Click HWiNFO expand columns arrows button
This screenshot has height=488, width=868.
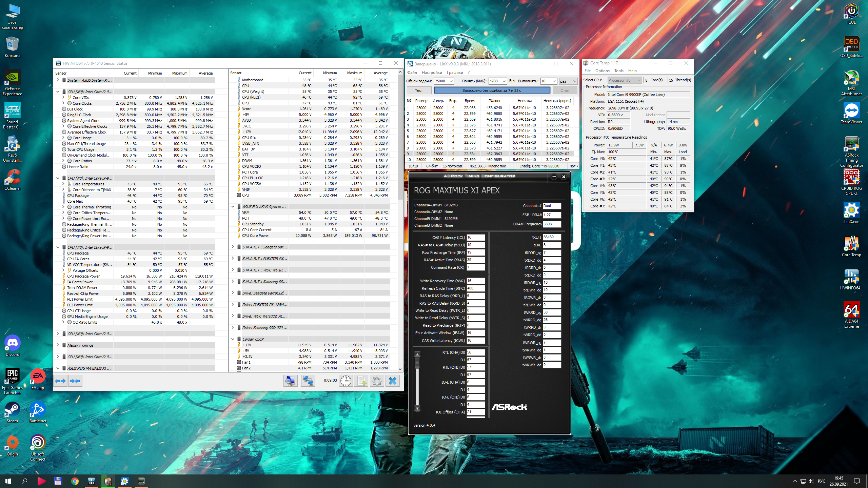[x=61, y=381]
